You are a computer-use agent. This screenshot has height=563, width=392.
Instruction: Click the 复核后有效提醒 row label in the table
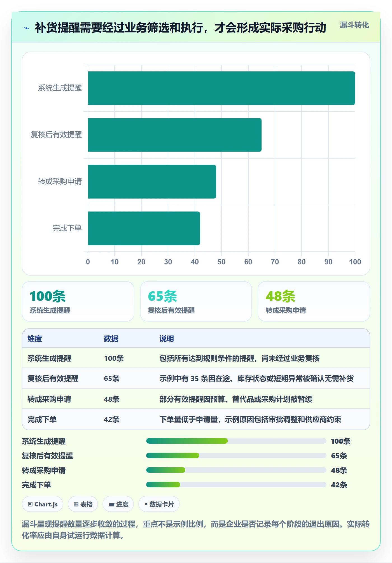click(x=53, y=378)
